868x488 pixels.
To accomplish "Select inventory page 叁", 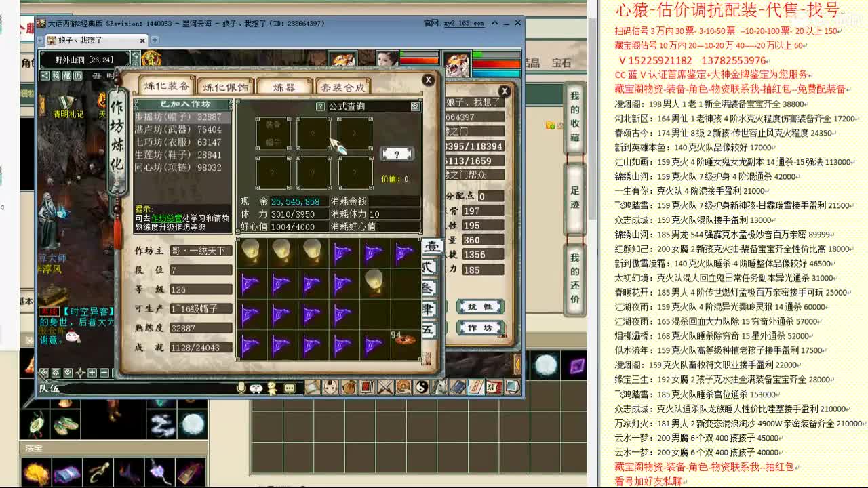I will click(x=429, y=288).
